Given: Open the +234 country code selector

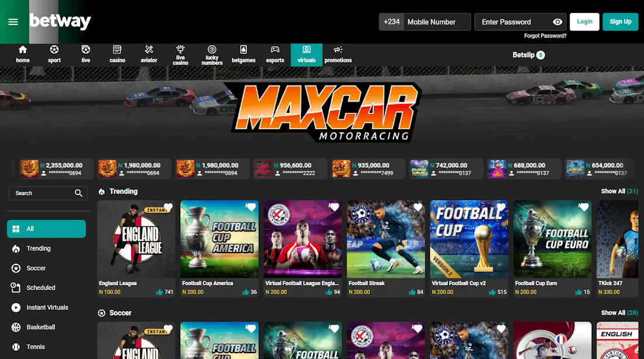Looking at the screenshot, I should pyautogui.click(x=391, y=22).
